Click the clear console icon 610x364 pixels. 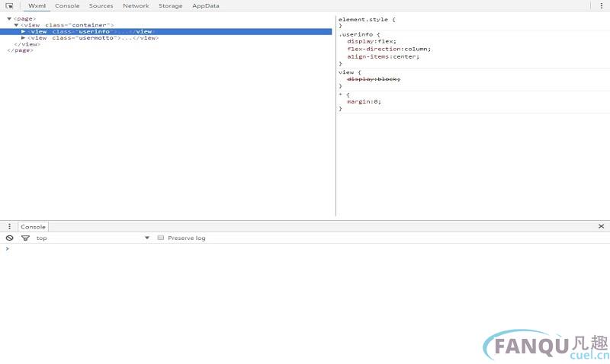click(x=9, y=238)
